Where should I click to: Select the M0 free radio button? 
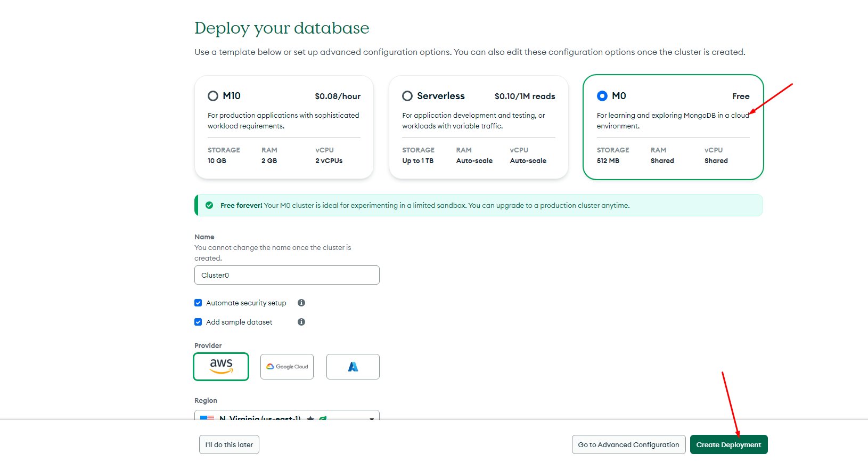point(602,96)
